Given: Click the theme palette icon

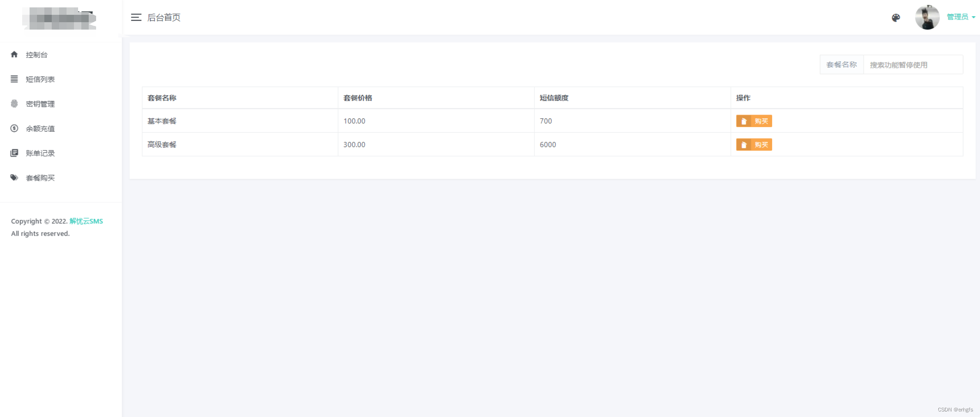Looking at the screenshot, I should click(895, 18).
